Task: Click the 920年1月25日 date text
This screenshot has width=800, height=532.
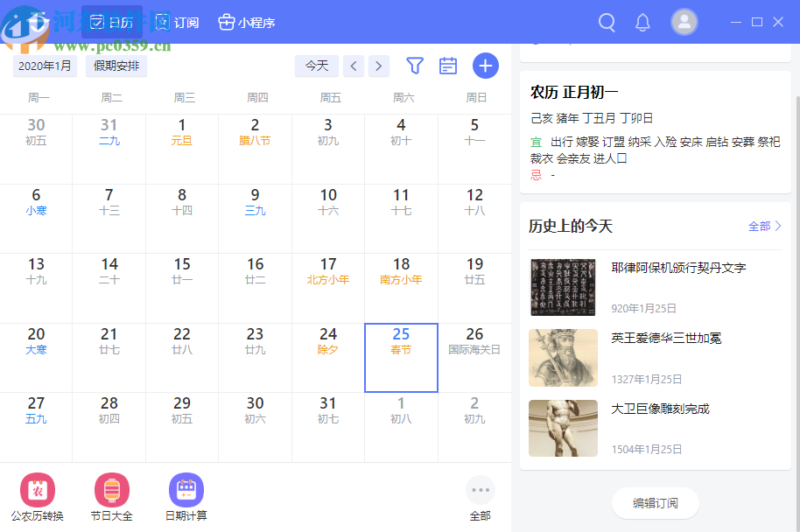Action: tap(644, 309)
